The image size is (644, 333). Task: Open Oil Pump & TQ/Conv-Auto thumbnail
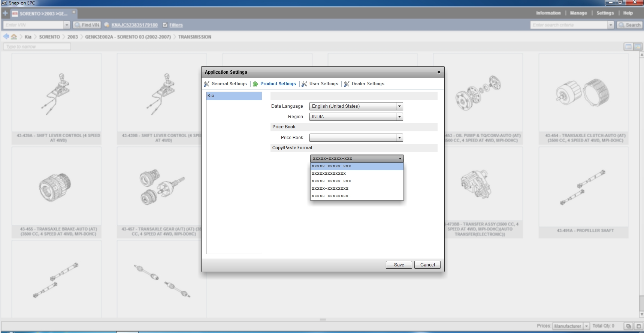(x=484, y=99)
